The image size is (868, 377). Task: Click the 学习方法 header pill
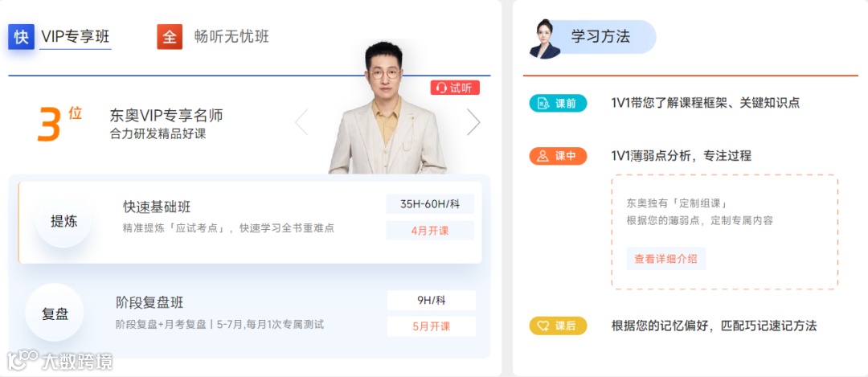(x=600, y=37)
